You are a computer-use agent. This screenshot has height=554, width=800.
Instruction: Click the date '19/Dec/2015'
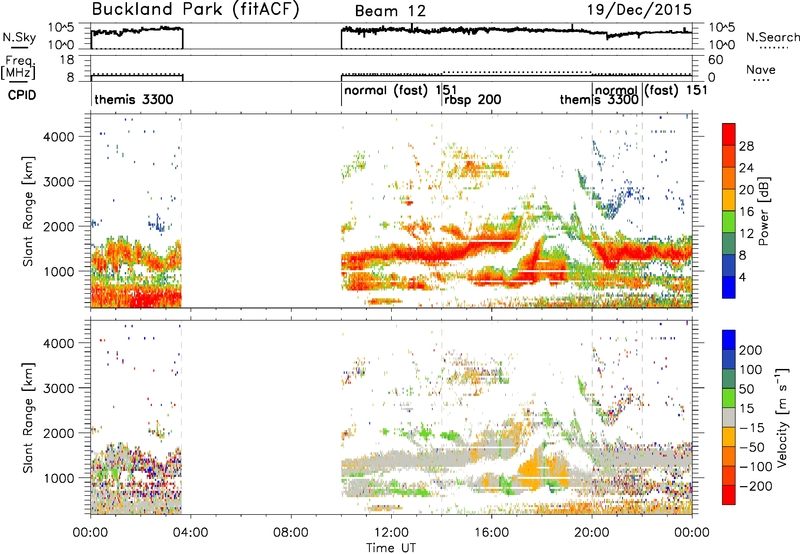click(639, 9)
